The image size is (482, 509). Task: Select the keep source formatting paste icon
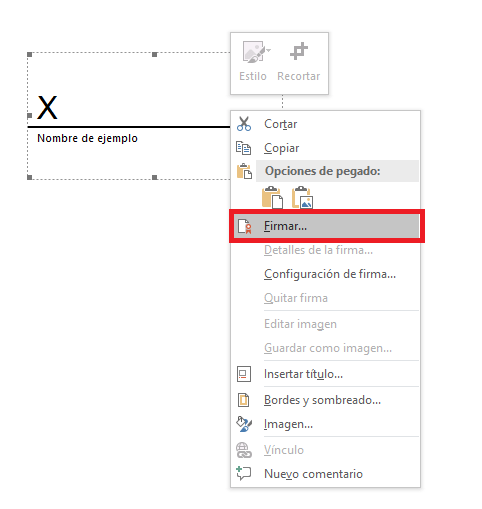pyautogui.click(x=272, y=197)
